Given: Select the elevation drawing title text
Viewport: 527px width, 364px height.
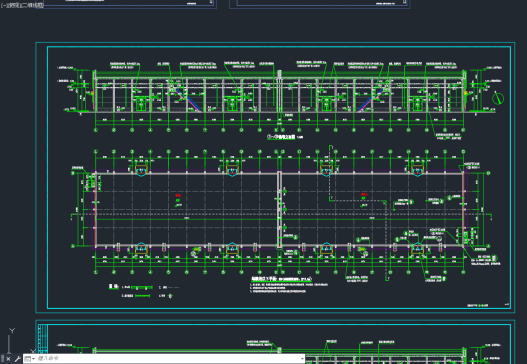Looking at the screenshot, I should pyautogui.click(x=281, y=137).
